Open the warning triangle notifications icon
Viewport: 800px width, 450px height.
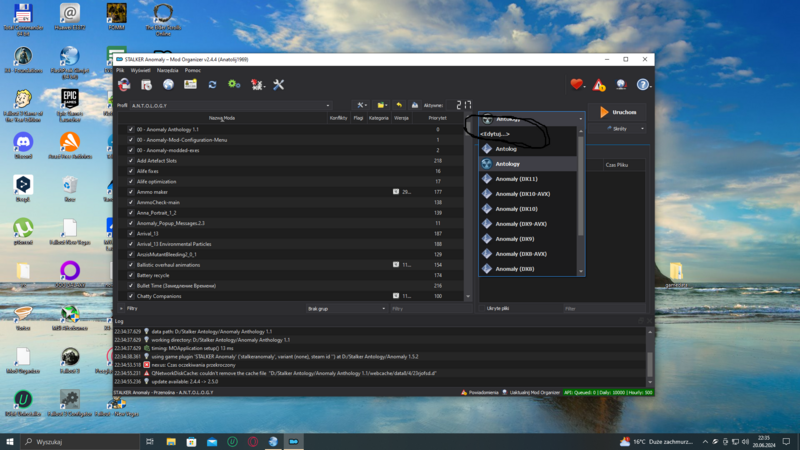[599, 85]
